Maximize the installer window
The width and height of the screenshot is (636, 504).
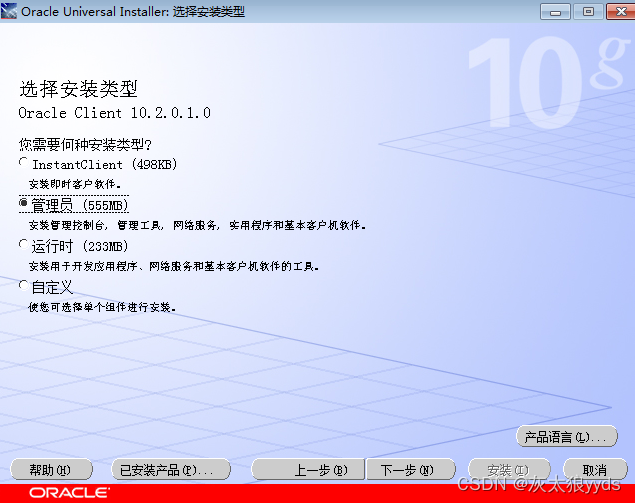(588, 11)
